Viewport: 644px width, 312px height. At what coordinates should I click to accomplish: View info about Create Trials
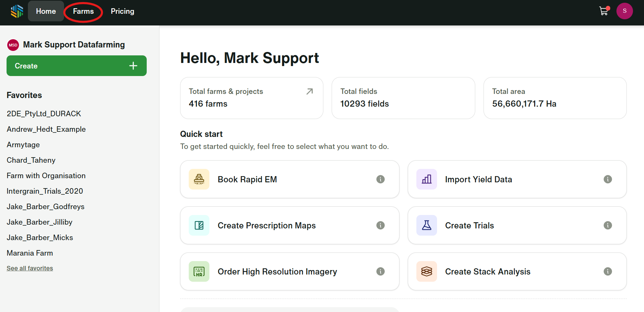(607, 225)
